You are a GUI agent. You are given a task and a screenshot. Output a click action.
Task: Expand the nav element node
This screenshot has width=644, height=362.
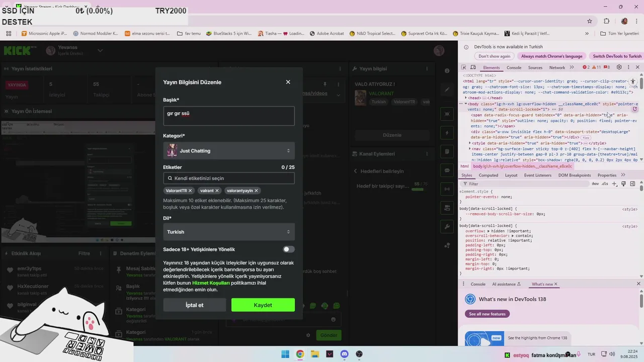click(x=470, y=149)
